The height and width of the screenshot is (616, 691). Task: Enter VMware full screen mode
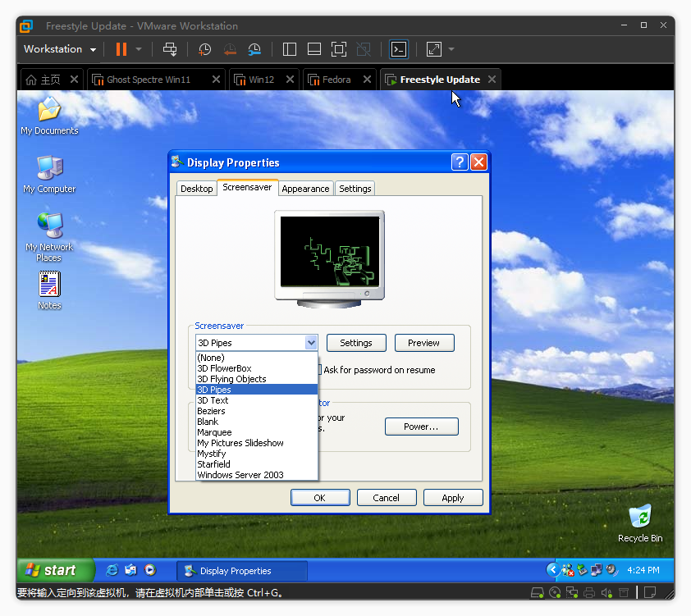pos(339,49)
